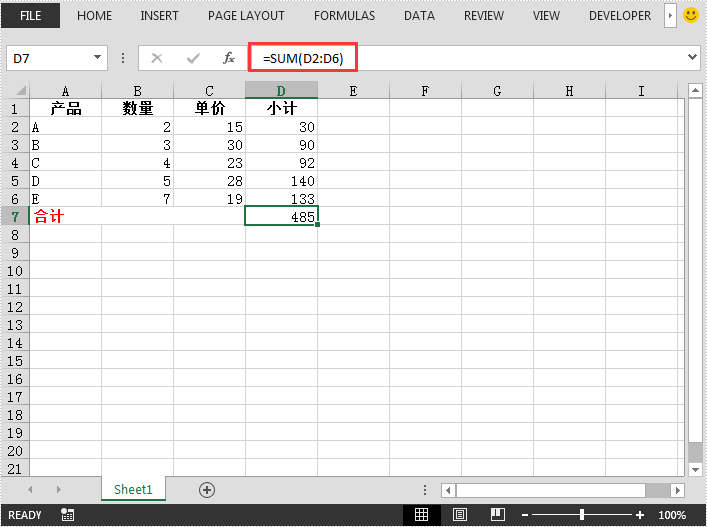Screen dimensions: 707x527
Task: Add a new sheet with plus button
Action: pyautogui.click(x=207, y=490)
